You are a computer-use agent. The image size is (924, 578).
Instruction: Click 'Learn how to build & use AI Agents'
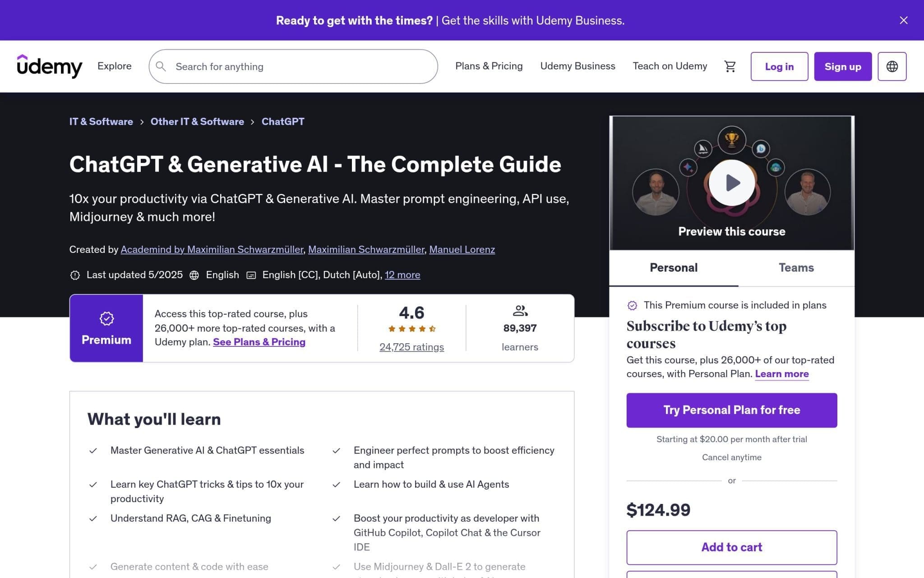click(431, 485)
